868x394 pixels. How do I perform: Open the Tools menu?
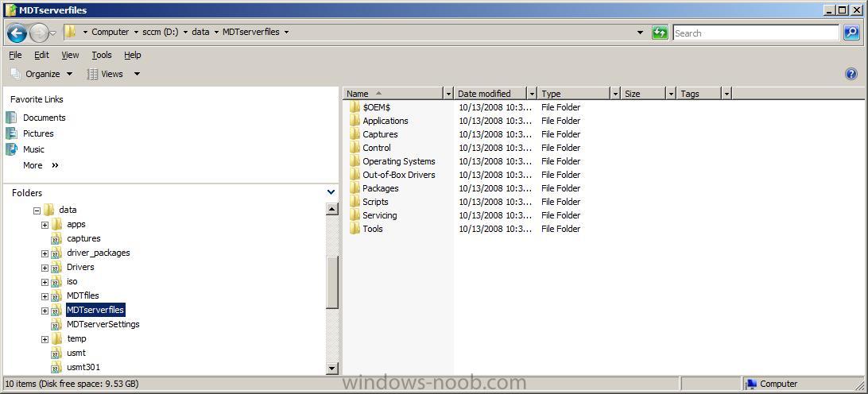[x=102, y=55]
